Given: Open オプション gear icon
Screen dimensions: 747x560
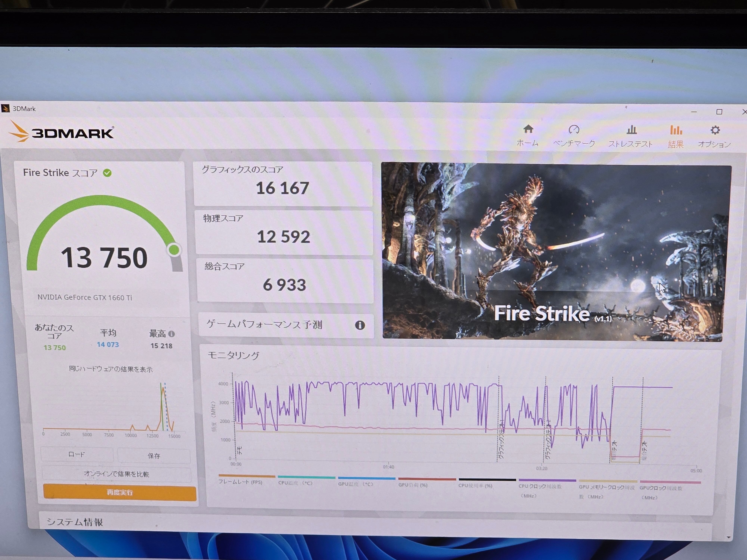Looking at the screenshot, I should click(715, 131).
